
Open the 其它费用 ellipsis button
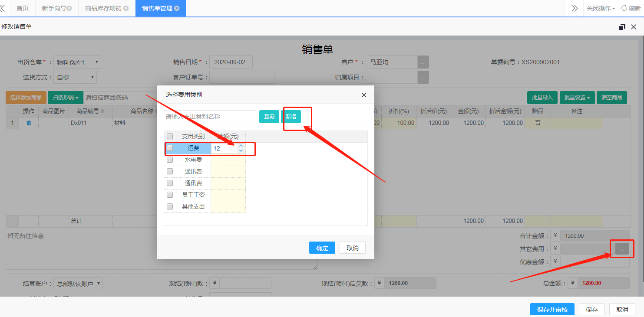click(x=622, y=249)
